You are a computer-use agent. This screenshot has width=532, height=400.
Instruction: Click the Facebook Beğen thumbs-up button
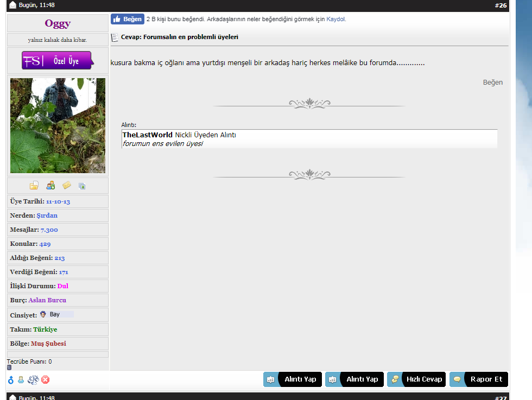[128, 19]
